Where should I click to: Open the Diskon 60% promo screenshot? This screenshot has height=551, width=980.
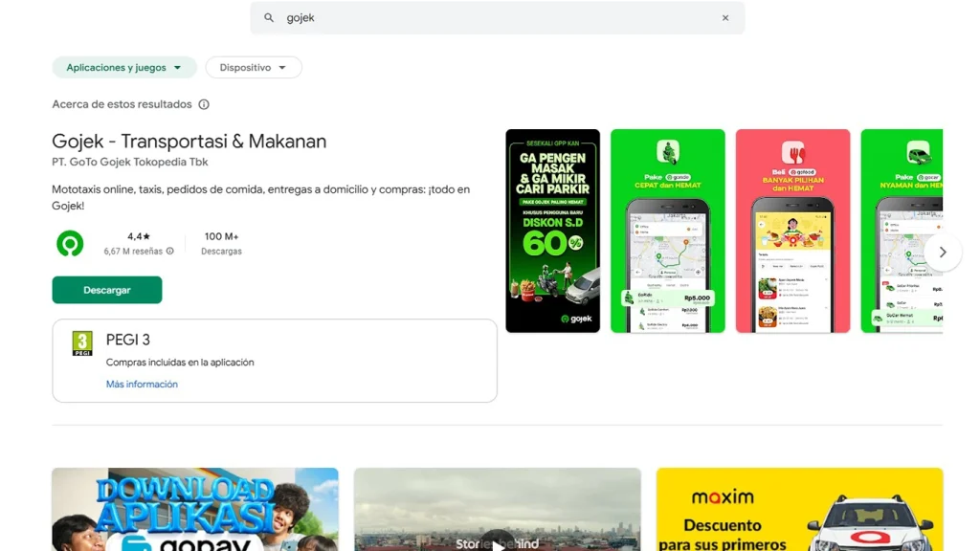coord(552,231)
